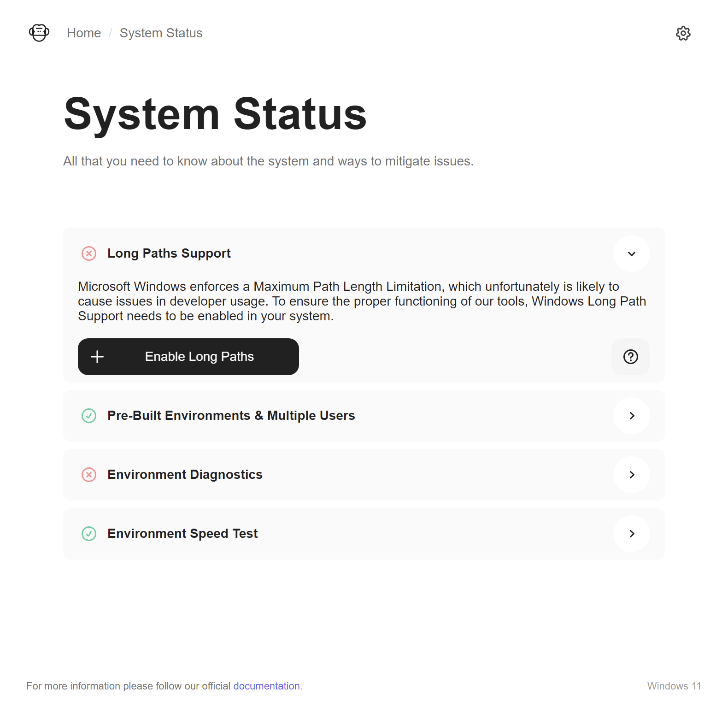Click the green check icon beside Pre-Built Environments

point(89,416)
